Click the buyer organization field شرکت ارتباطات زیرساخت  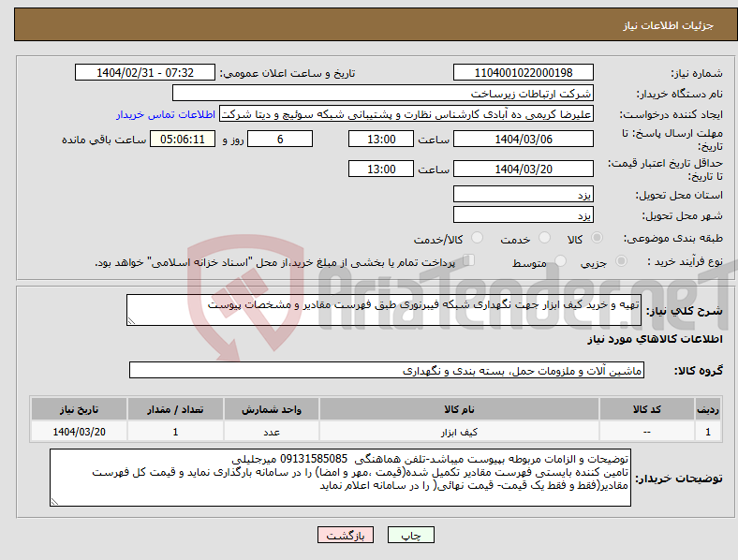[383, 93]
